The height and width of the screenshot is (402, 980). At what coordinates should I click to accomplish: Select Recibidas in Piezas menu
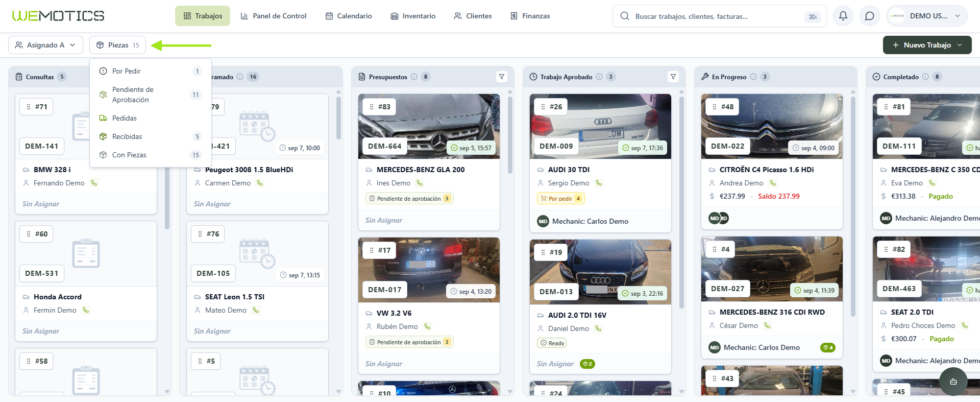[x=151, y=136]
